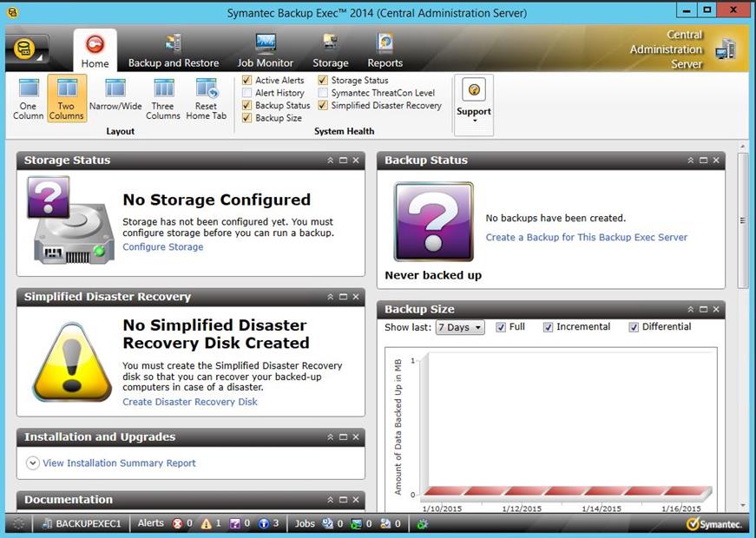Enable Symantec ThreatCon Level checkbox
The height and width of the screenshot is (538, 756).
[323, 93]
